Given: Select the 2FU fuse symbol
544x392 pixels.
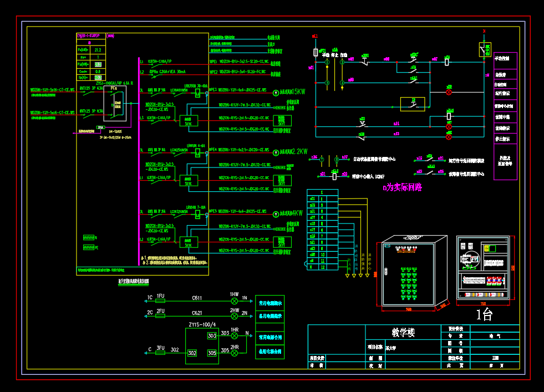Looking at the screenshot, I should coord(160,316).
